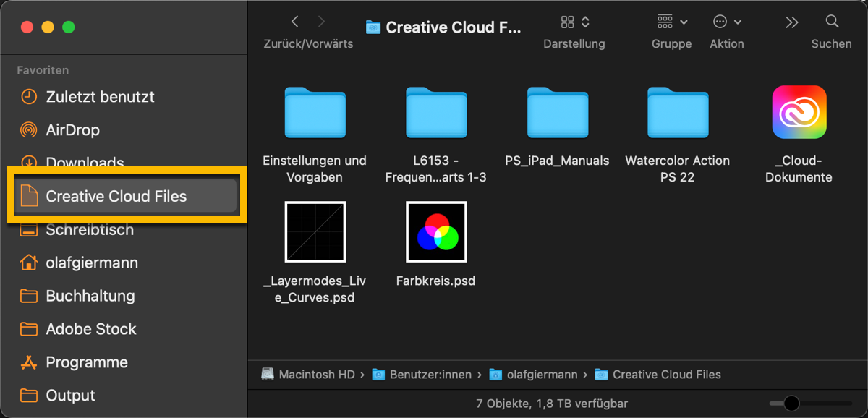Image resolution: width=868 pixels, height=418 pixels.
Task: Click the PS_iPad_Manuals file name
Action: tap(557, 161)
